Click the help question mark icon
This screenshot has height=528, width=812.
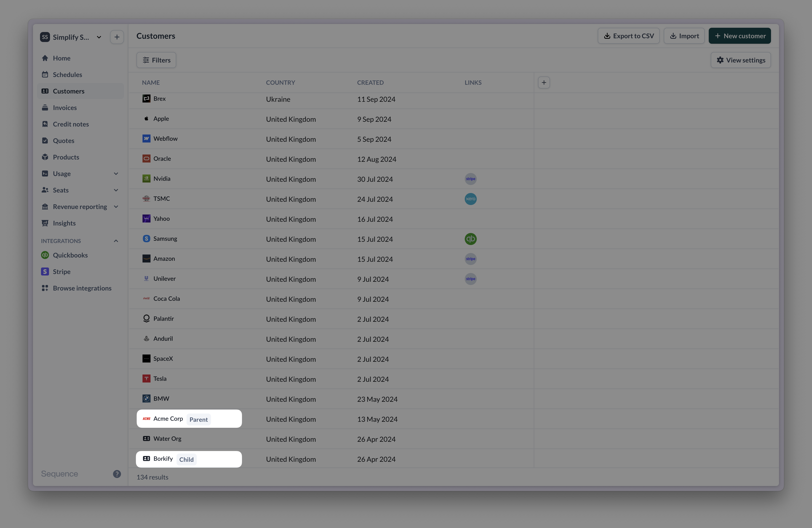(x=117, y=474)
